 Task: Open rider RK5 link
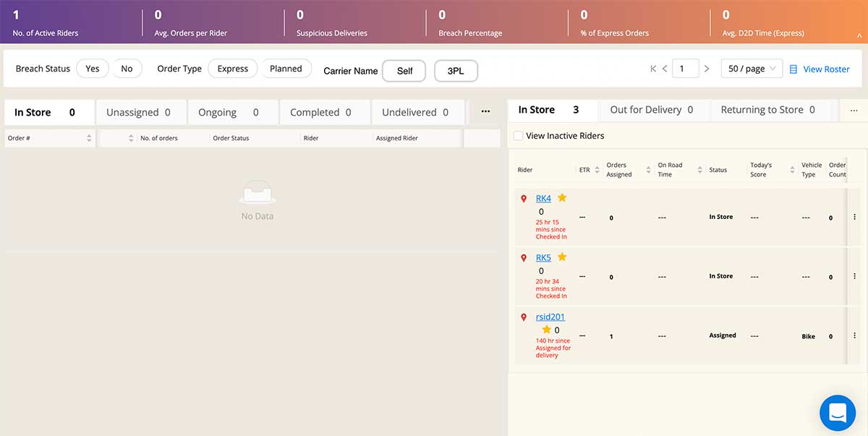coord(543,257)
